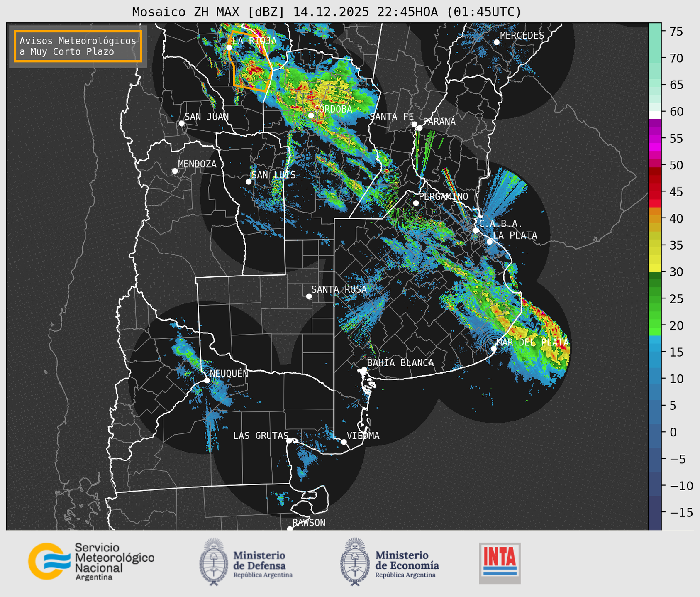Viewport: 700px width, 597px height.
Task: Select the Paraná city marker
Action: (x=420, y=128)
